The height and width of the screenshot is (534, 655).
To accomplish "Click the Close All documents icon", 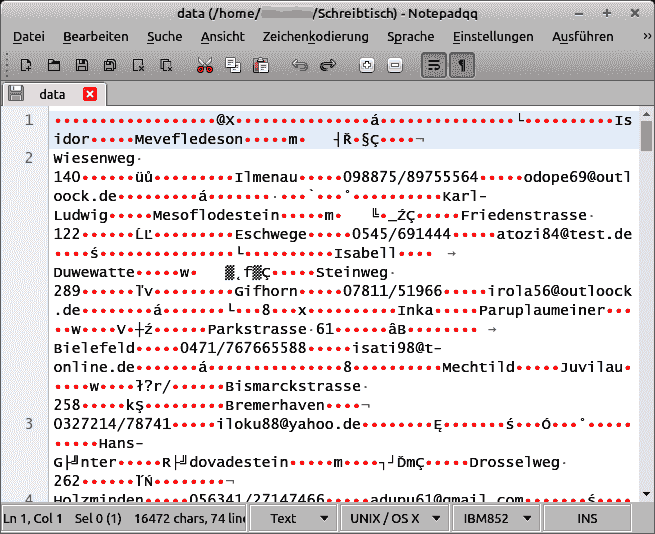I will click(166, 65).
